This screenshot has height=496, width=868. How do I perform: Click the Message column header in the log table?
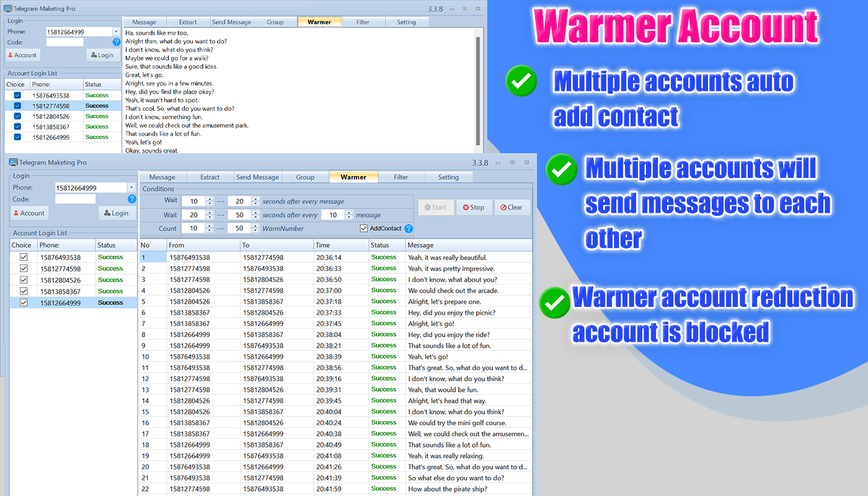coord(469,246)
